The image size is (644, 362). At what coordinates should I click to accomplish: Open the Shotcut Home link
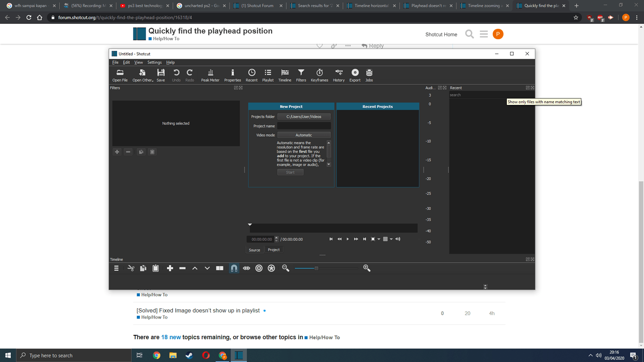click(441, 34)
